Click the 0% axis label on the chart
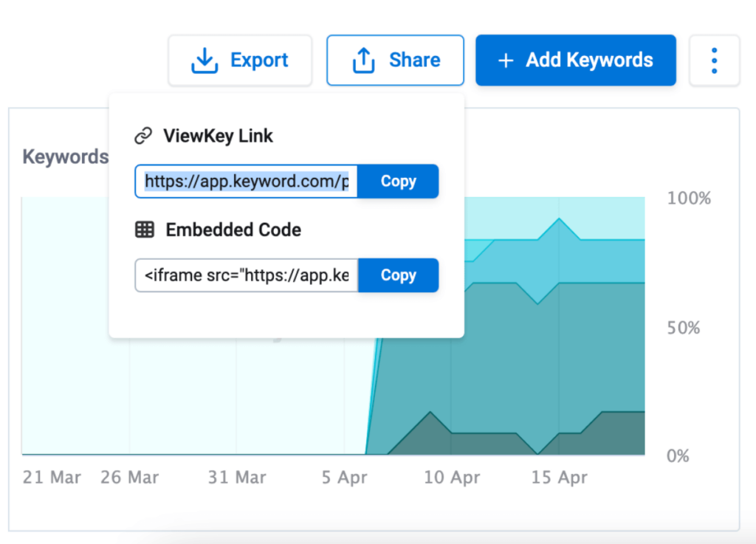 [678, 456]
